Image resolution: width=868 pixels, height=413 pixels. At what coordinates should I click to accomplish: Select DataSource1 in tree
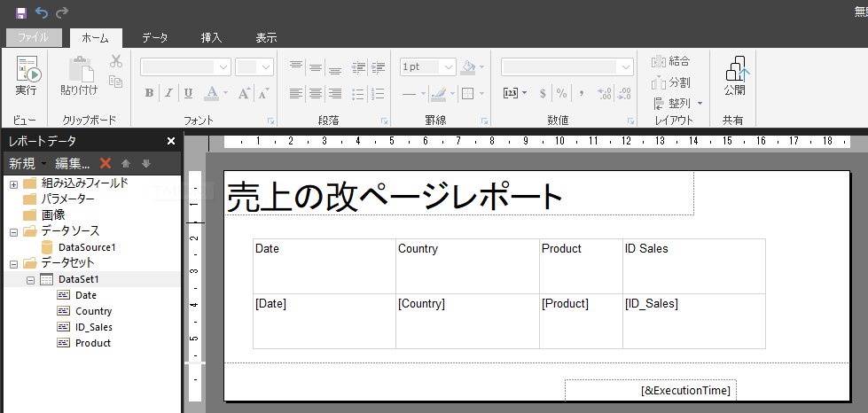pyautogui.click(x=87, y=247)
